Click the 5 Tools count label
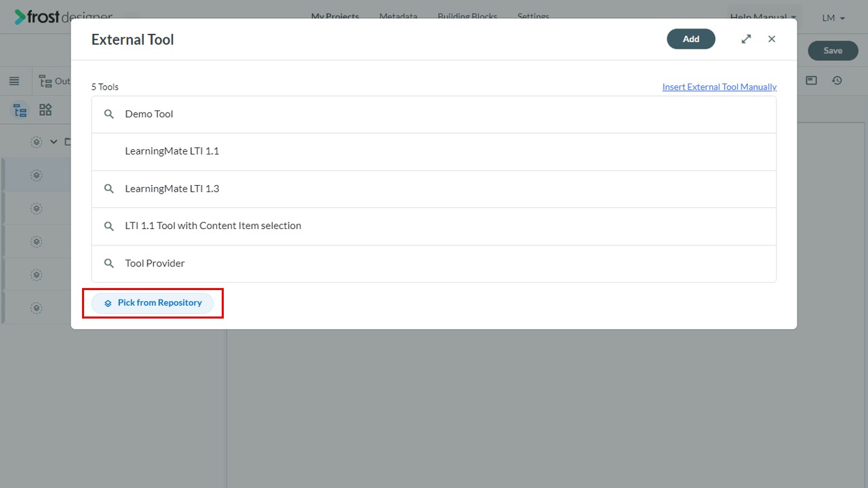This screenshot has width=868, height=488. (105, 87)
